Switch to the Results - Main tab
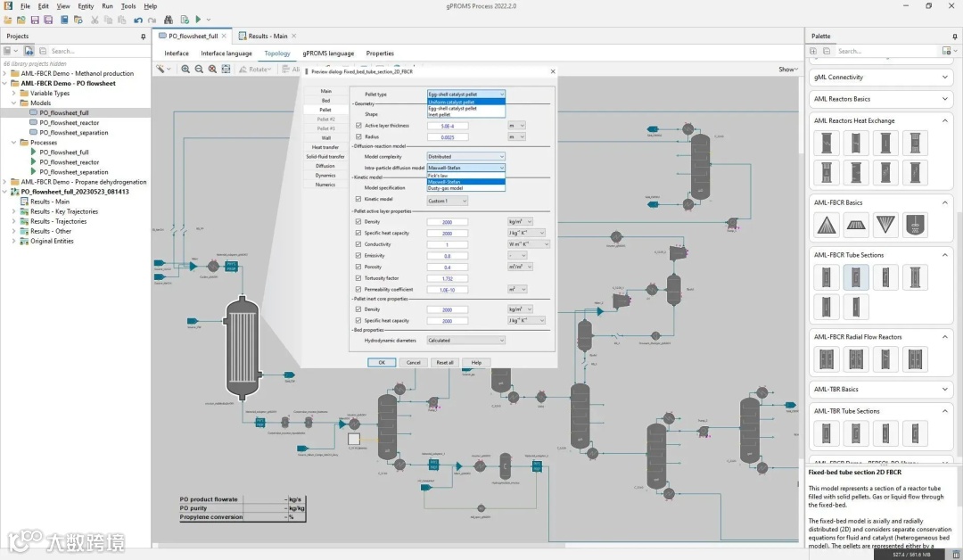 click(267, 37)
